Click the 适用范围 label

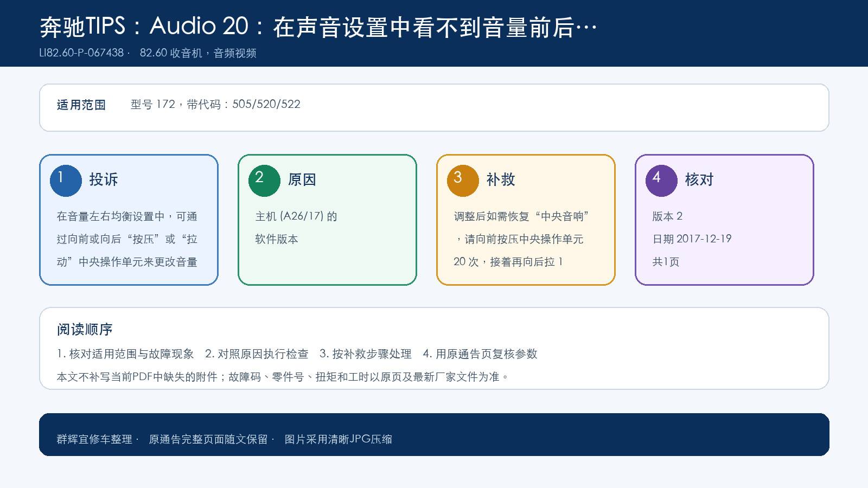point(81,105)
